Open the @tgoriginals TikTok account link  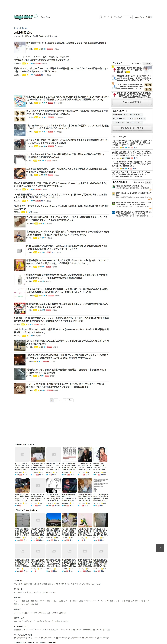click(75, 638)
